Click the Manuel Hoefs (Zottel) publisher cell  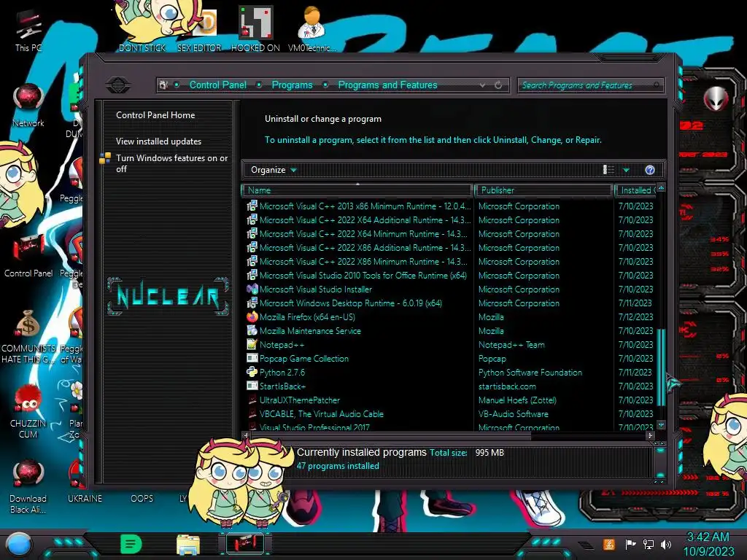pyautogui.click(x=517, y=400)
